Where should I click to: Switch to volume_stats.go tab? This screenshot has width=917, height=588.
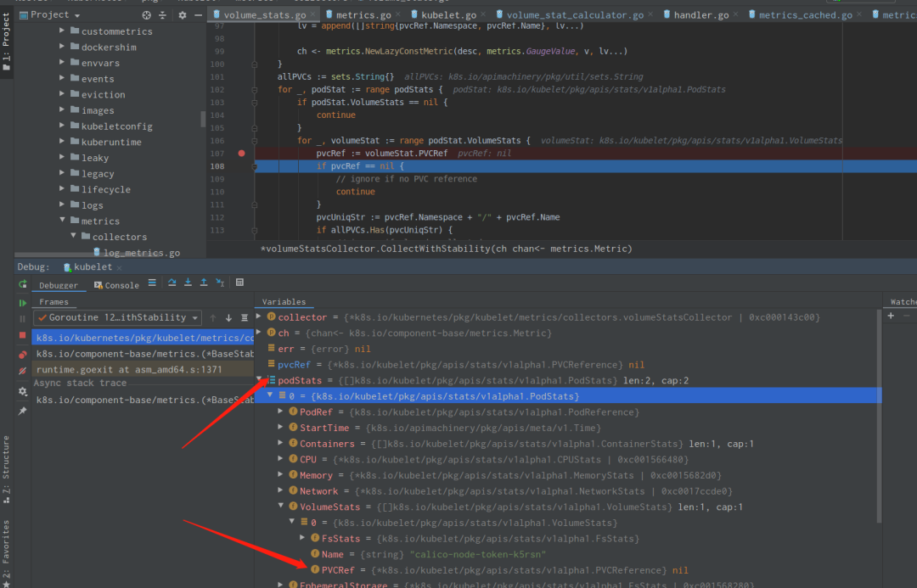pos(263,15)
